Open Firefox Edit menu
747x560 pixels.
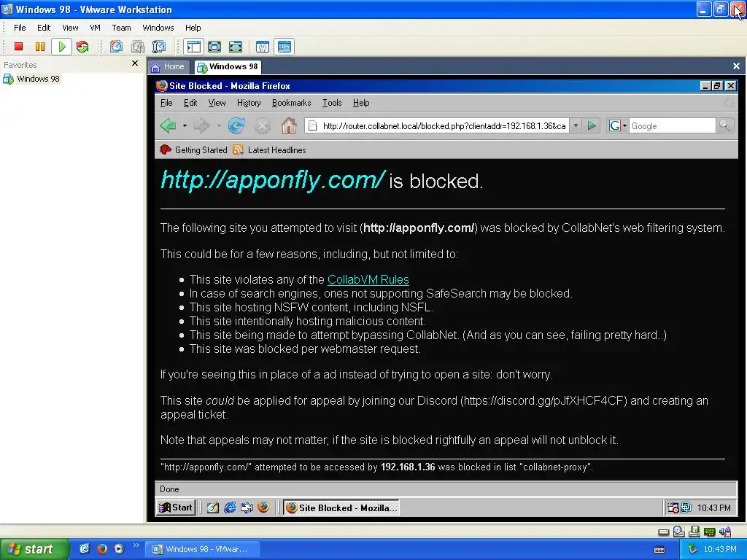point(190,103)
